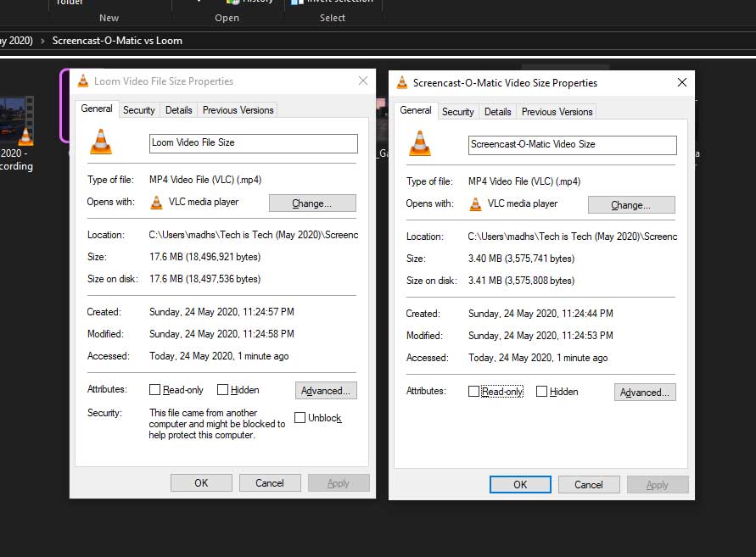This screenshot has height=557, width=756.
Task: Click Cancel in Screencast-O-Matic properties dialog
Action: (x=589, y=484)
